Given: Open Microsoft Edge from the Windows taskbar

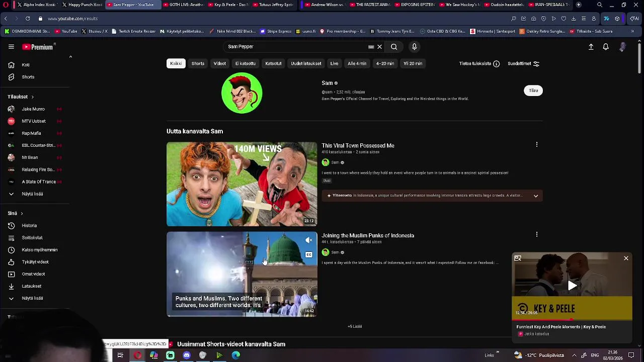Looking at the screenshot, I should [x=236, y=355].
